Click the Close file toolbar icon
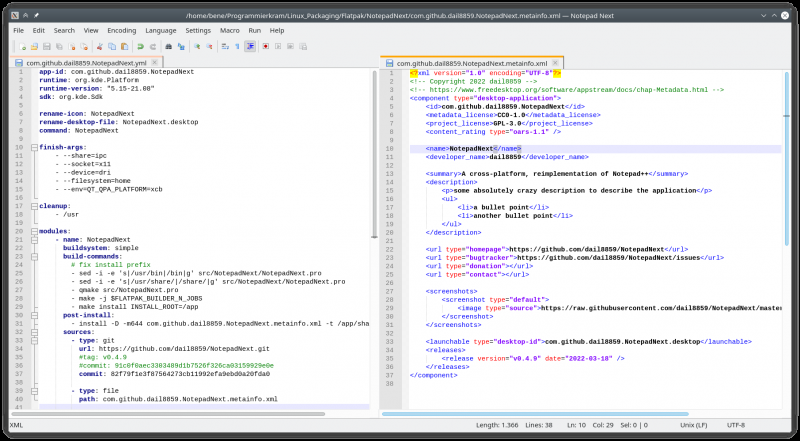The width and height of the screenshot is (800, 441). [72, 46]
